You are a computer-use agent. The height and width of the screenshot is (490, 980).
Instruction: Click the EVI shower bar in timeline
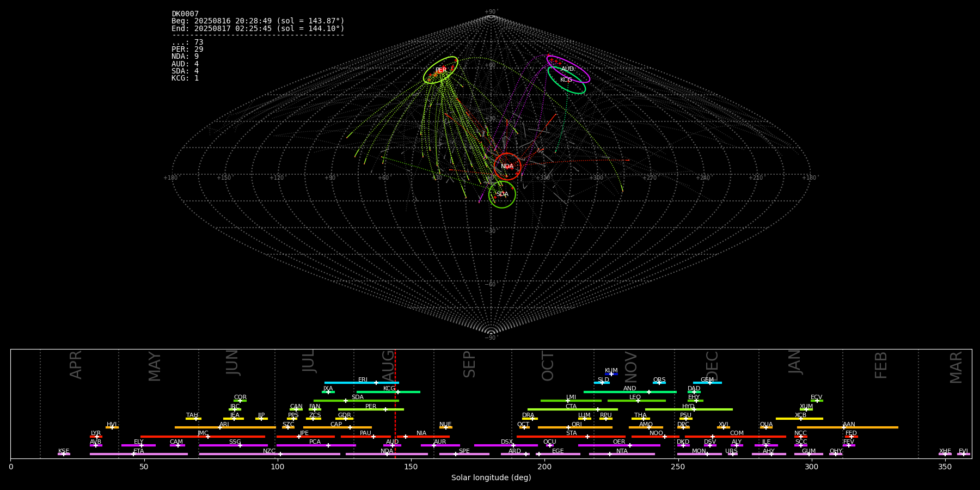pyautogui.click(x=963, y=454)
